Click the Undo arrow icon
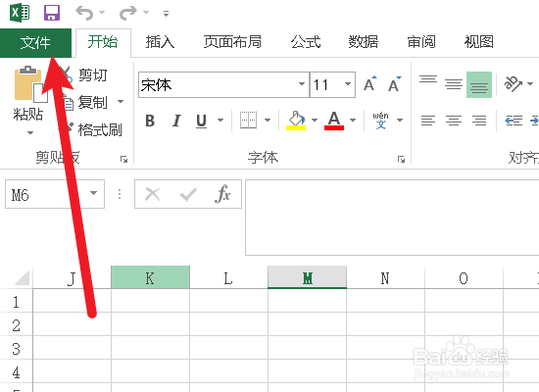The image size is (539, 392). 84,13
